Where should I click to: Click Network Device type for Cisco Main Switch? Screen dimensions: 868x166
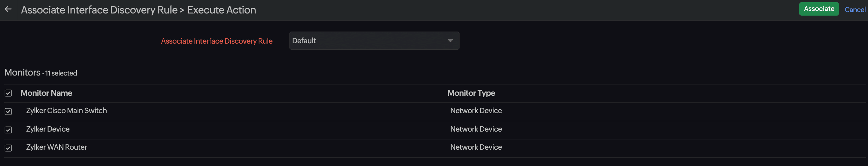coord(476,111)
